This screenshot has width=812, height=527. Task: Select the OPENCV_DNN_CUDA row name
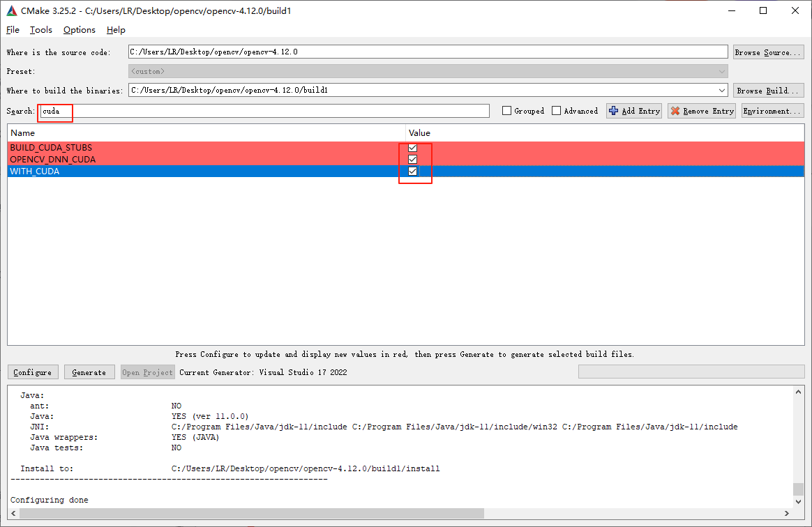[x=53, y=160]
